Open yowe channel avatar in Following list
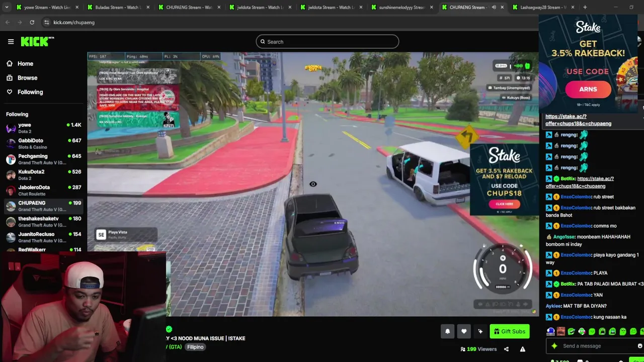The width and height of the screenshot is (644, 362). [x=11, y=128]
